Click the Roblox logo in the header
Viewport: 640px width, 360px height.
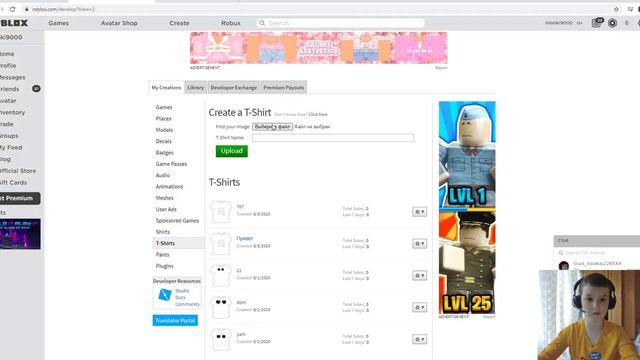(x=13, y=23)
